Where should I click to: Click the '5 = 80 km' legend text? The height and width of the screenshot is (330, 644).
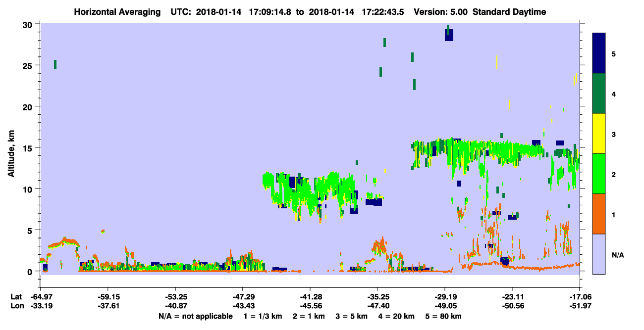click(x=444, y=316)
